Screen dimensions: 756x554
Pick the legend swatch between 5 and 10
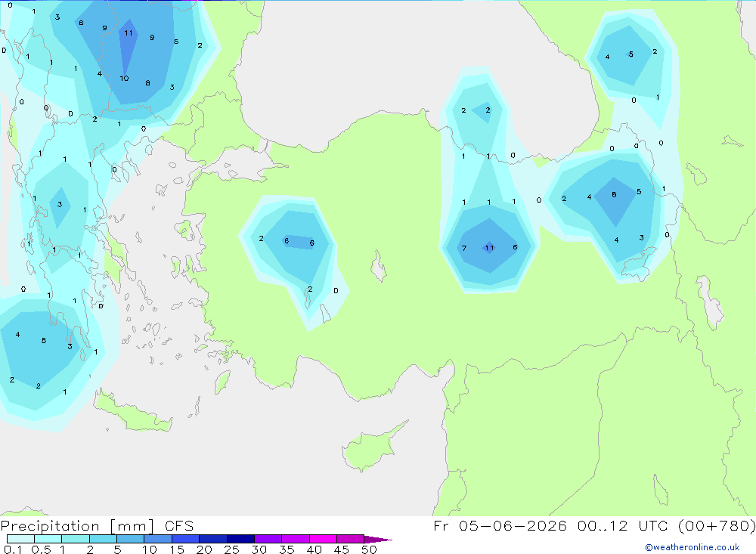pos(131,539)
